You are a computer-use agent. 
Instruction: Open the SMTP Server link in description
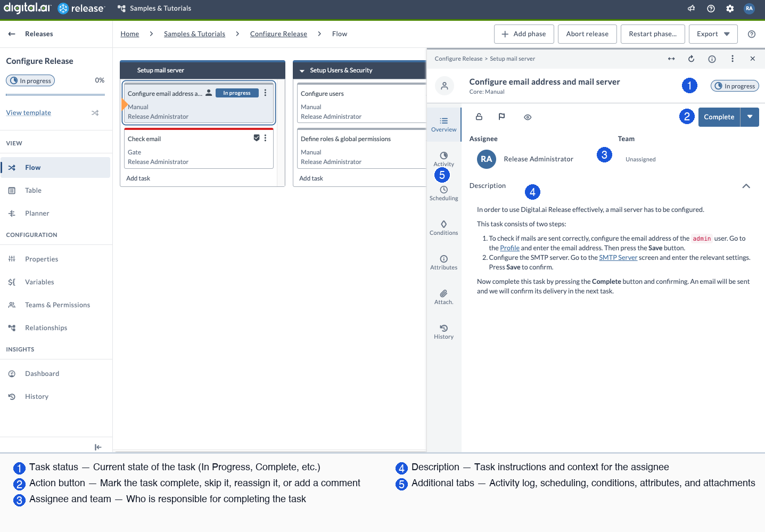(618, 258)
